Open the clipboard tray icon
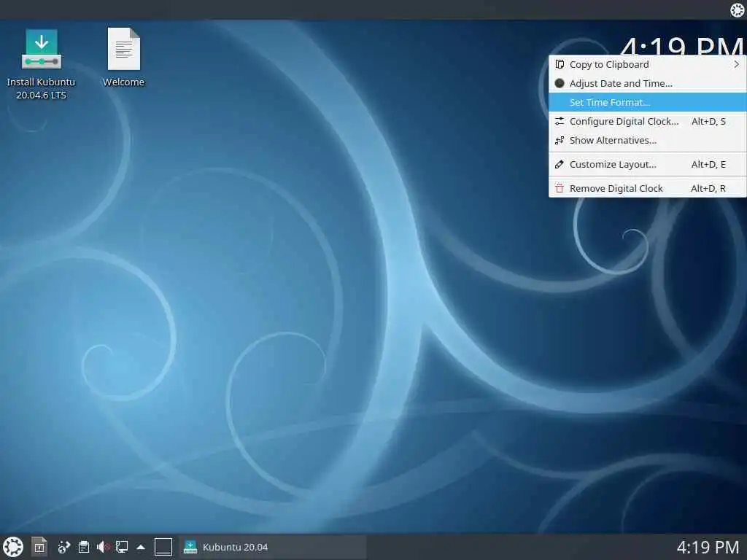The height and width of the screenshot is (560, 747). click(84, 547)
